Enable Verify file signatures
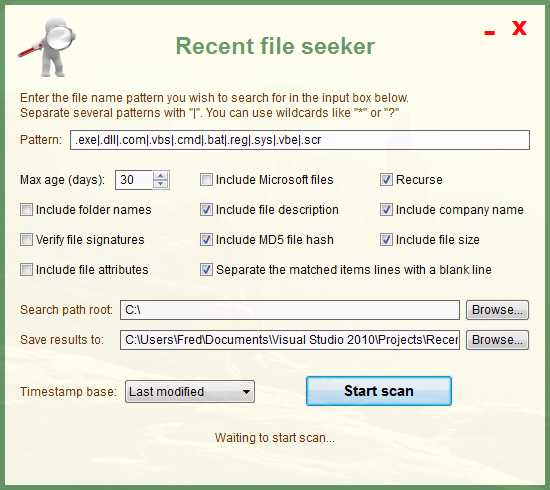 point(26,240)
